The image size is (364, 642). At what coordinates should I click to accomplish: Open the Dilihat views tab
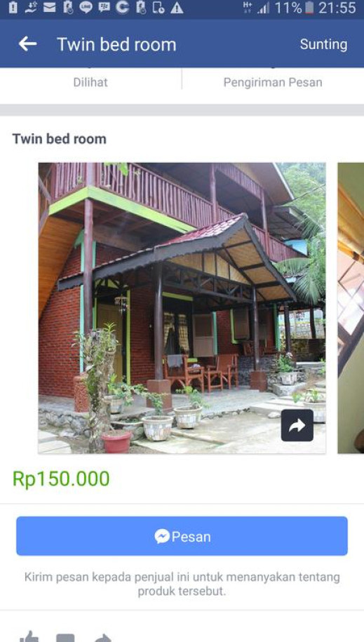(x=90, y=82)
